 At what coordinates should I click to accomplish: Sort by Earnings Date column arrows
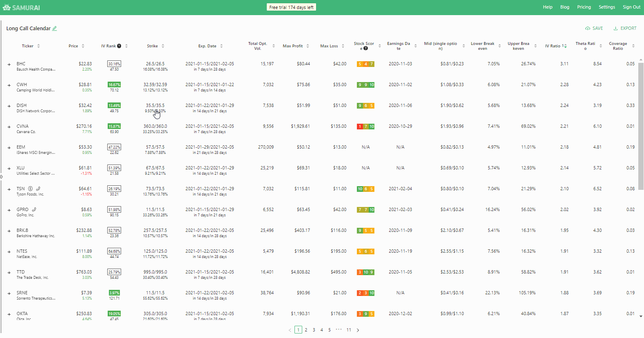416,46
